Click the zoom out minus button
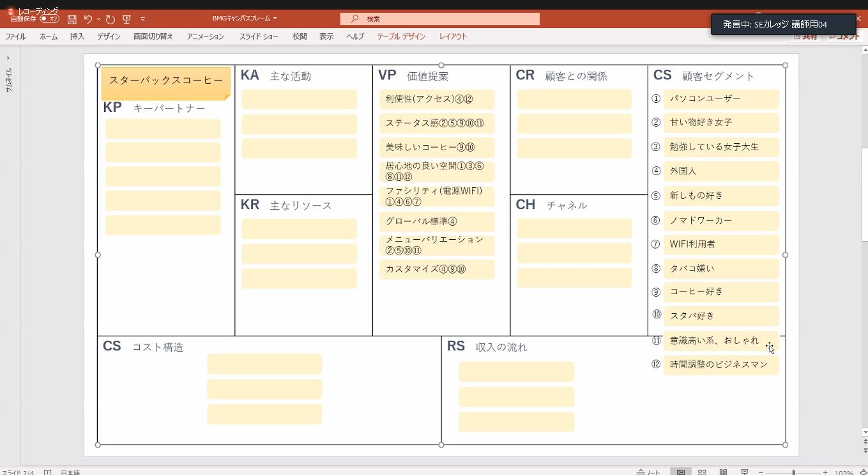This screenshot has height=475, width=868. (x=760, y=472)
